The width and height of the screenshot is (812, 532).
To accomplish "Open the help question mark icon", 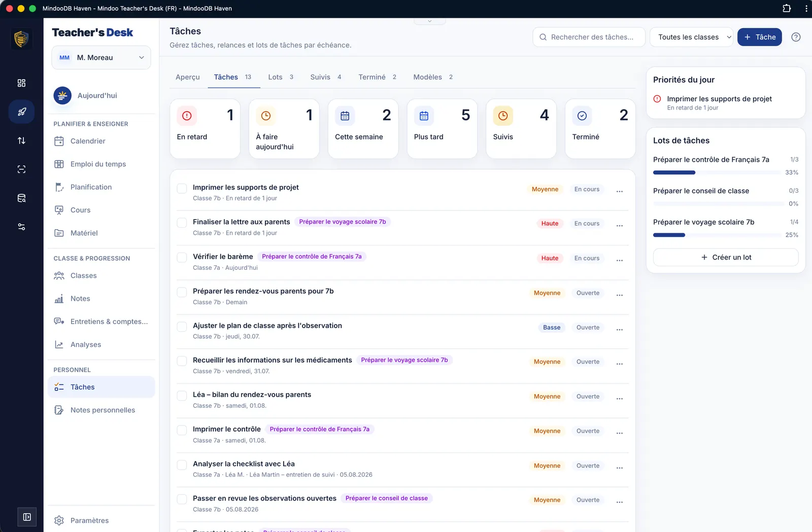I will tap(796, 37).
